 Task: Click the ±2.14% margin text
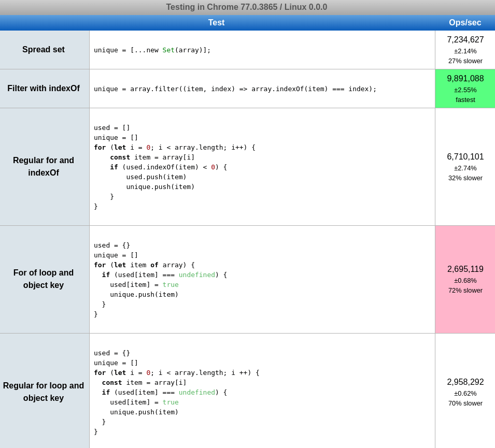[x=465, y=51]
